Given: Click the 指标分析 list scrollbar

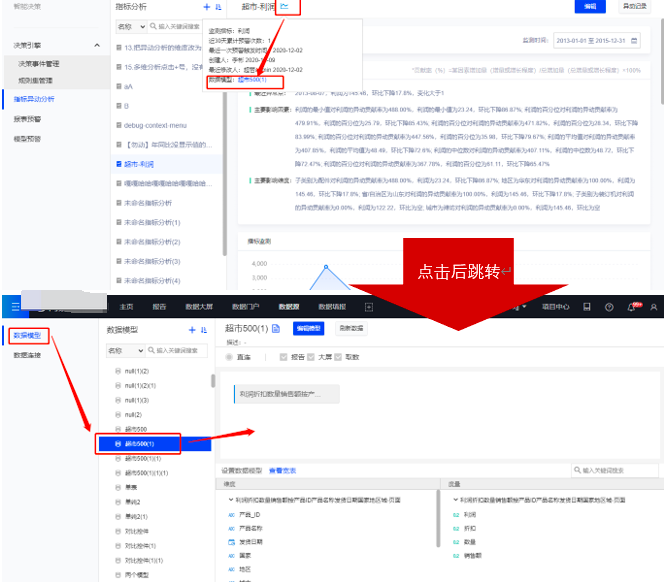Looking at the screenshot, I should pyautogui.click(x=224, y=174).
